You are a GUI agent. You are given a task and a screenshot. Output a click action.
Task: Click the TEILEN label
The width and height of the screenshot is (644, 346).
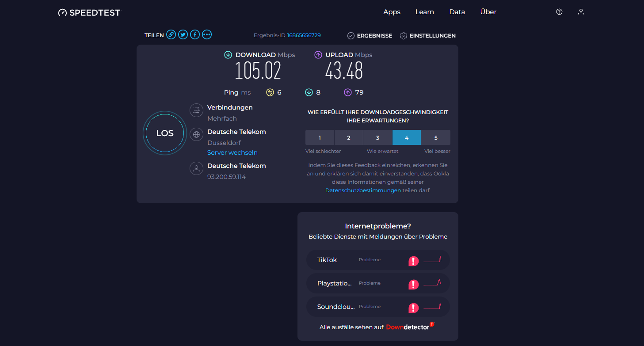pos(154,35)
